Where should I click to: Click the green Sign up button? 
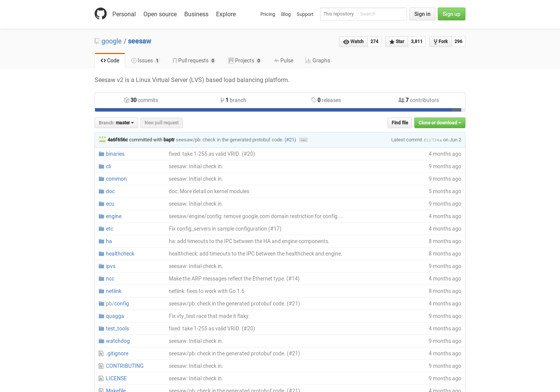451,14
